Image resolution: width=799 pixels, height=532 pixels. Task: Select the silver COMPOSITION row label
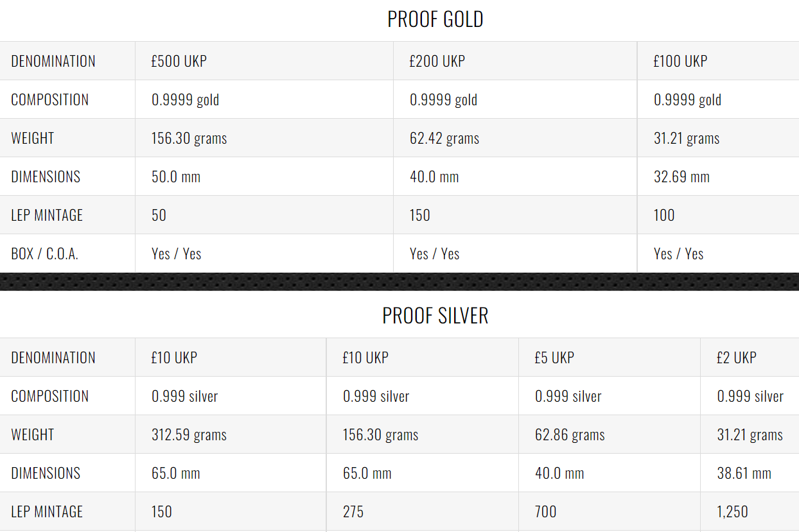[49, 397]
